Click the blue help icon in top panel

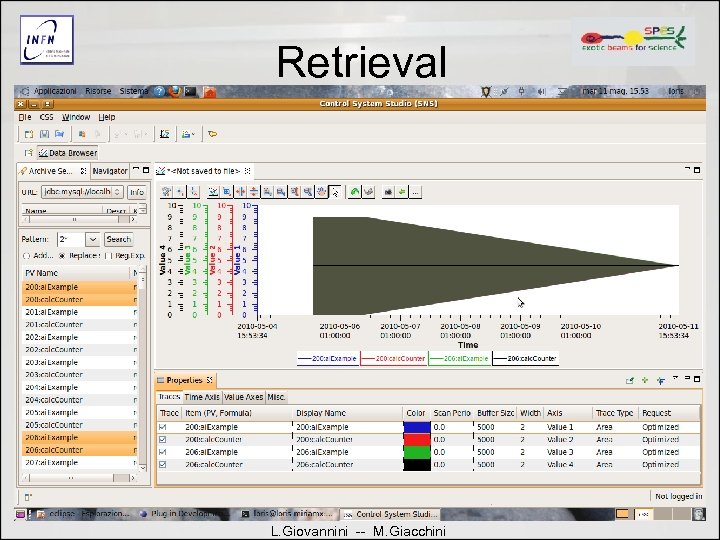pos(159,91)
